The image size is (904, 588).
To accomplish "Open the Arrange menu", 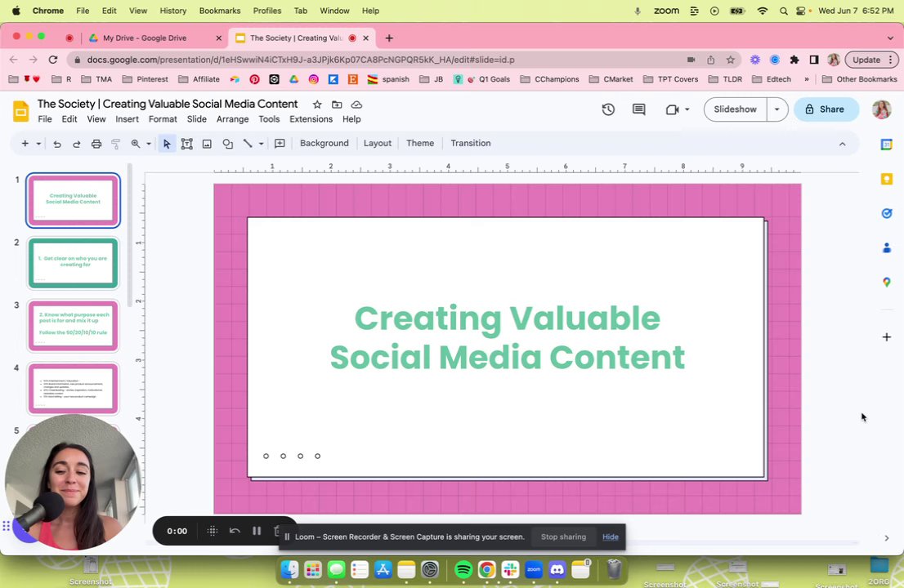I will [232, 119].
